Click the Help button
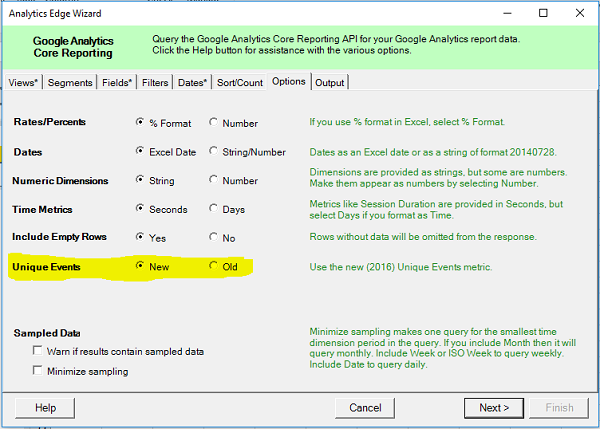 click(45, 408)
